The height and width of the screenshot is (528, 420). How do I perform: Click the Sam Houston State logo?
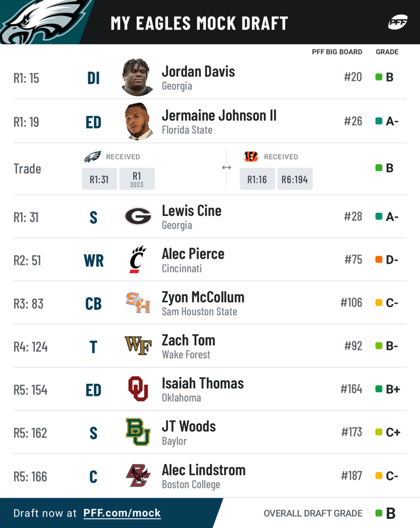coord(138,303)
